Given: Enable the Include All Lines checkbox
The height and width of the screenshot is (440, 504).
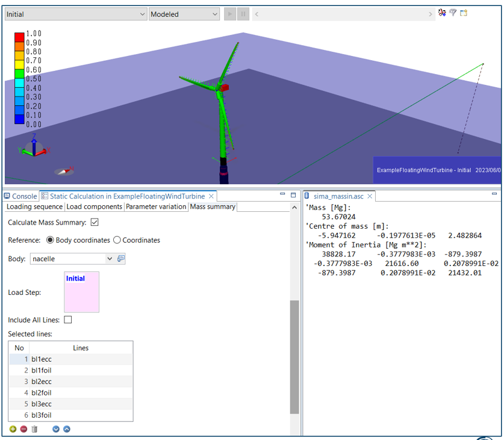Looking at the screenshot, I should point(68,320).
